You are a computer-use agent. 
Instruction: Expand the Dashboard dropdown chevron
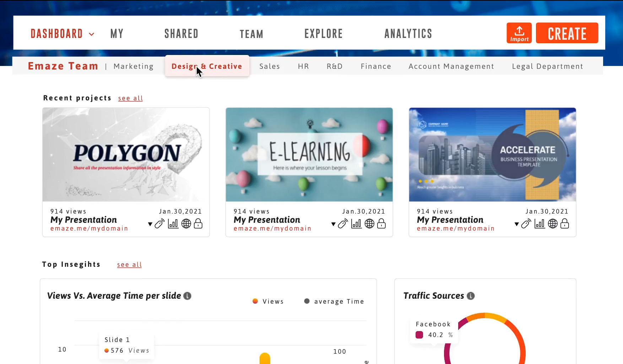pyautogui.click(x=92, y=34)
